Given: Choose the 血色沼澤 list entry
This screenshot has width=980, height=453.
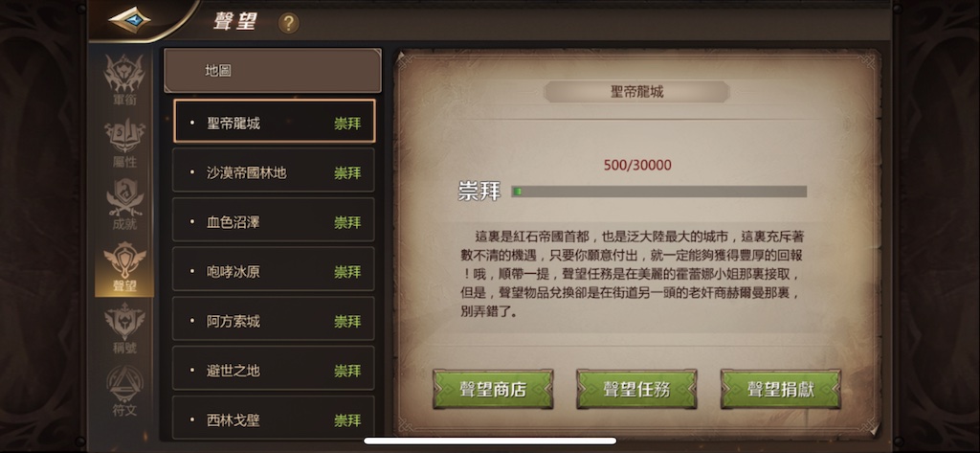Looking at the screenshot, I should [274, 219].
